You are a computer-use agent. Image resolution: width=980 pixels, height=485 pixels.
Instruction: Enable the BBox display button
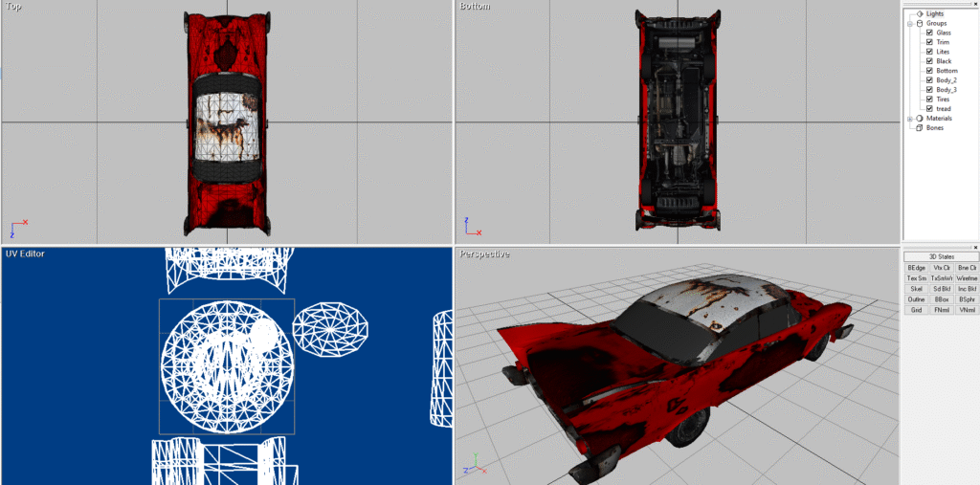point(942,299)
